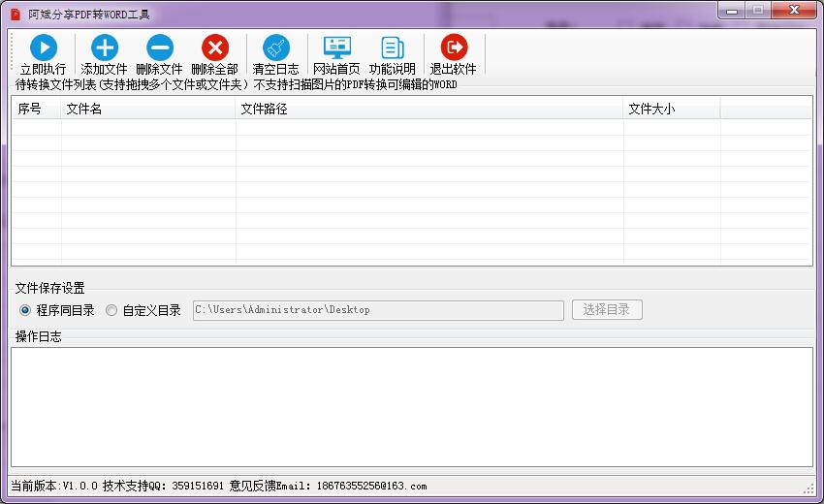
Task: Select the 自定义目录 radio button
Action: point(111,310)
